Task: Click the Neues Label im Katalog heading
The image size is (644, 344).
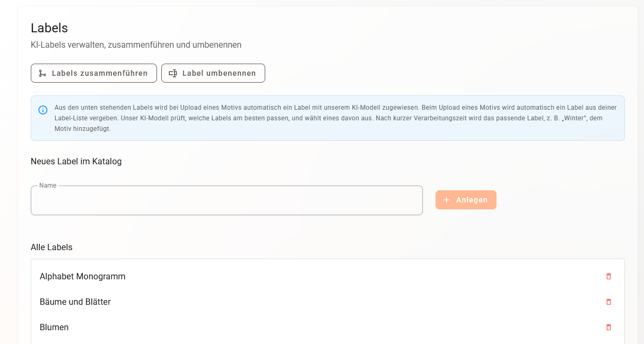Action: pyautogui.click(x=76, y=161)
